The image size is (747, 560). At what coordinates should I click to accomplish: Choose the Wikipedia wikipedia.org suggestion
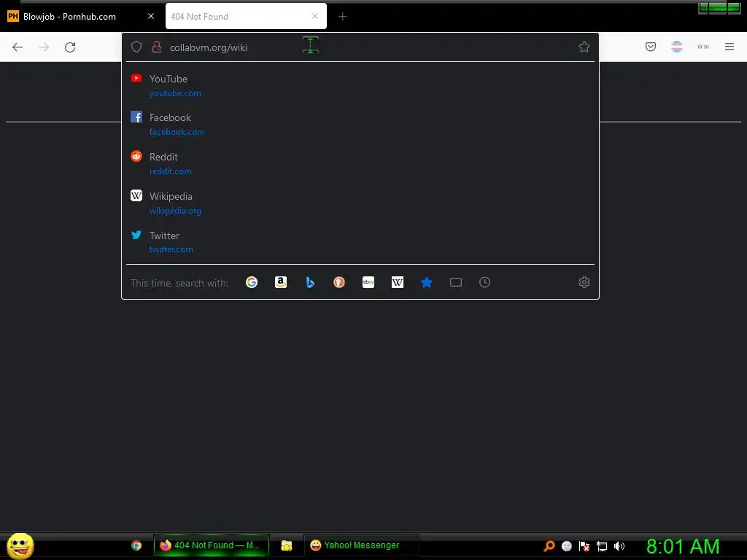[360, 203]
